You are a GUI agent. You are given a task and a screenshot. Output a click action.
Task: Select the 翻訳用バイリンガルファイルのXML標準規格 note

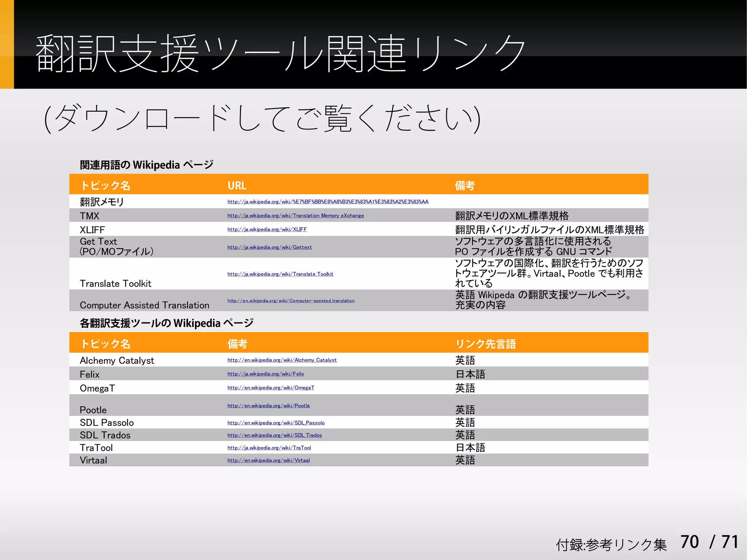pos(550,230)
